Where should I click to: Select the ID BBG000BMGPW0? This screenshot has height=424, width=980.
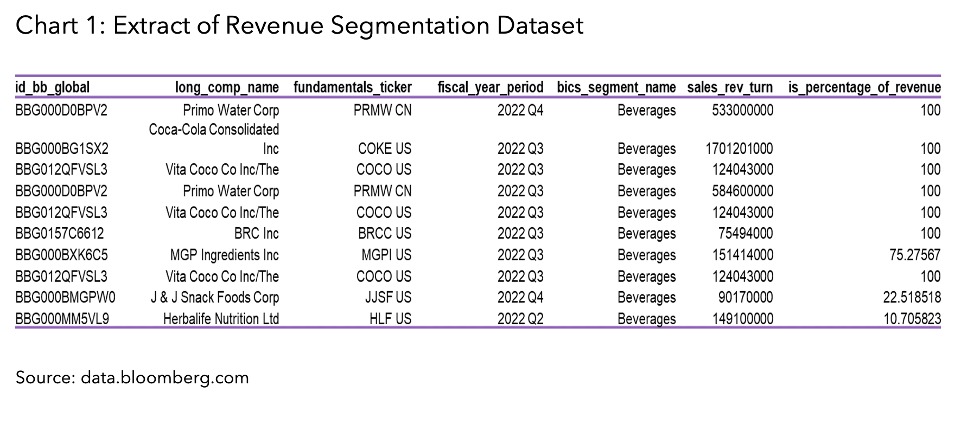pos(65,298)
